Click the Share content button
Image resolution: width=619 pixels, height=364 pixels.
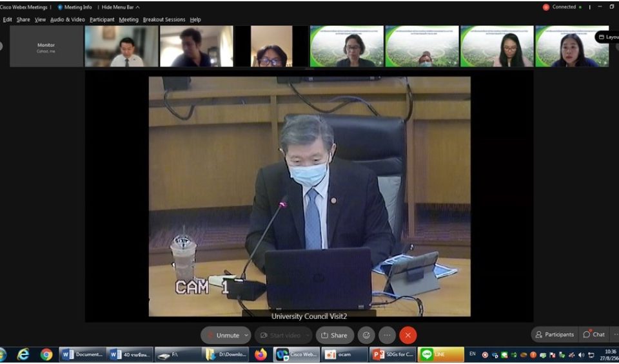tap(335, 335)
